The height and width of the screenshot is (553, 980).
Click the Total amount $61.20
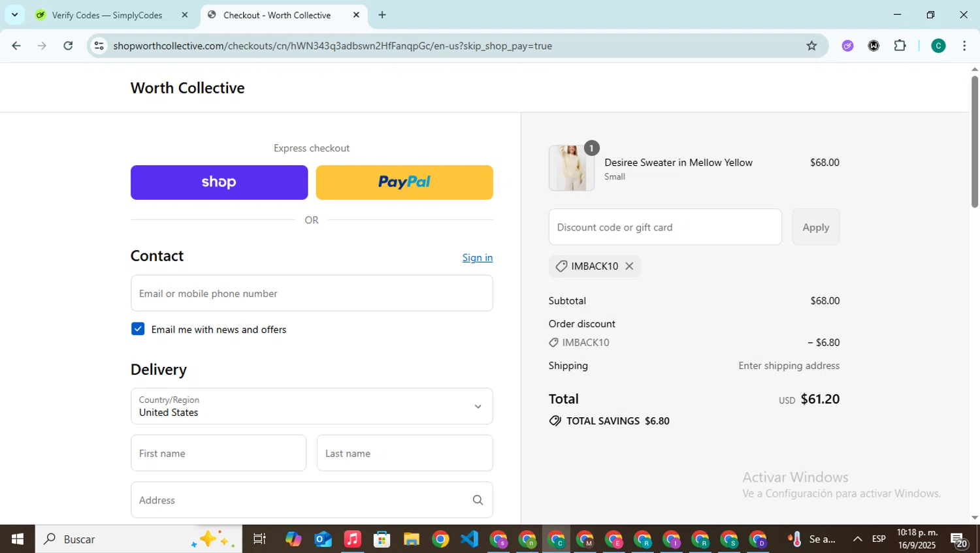click(x=820, y=399)
